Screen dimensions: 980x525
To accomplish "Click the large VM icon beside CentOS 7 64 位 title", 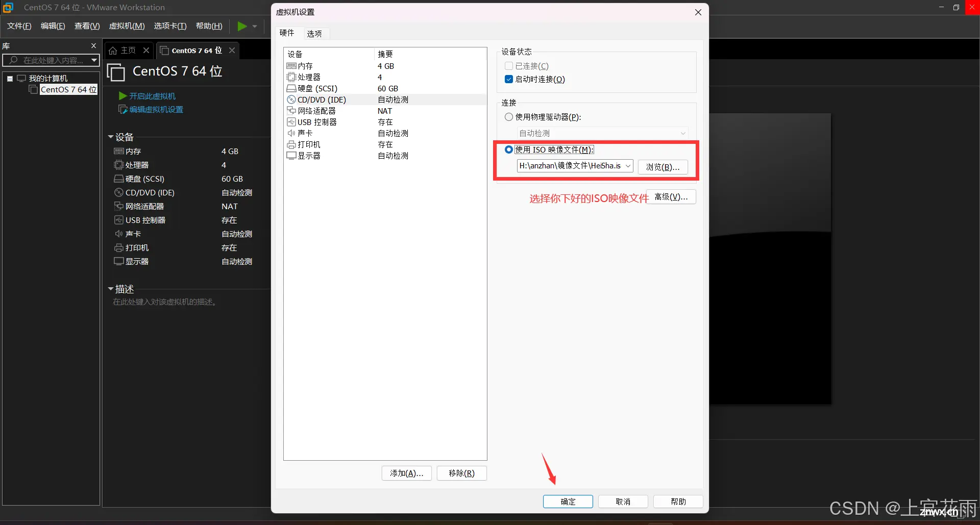I will [x=116, y=72].
